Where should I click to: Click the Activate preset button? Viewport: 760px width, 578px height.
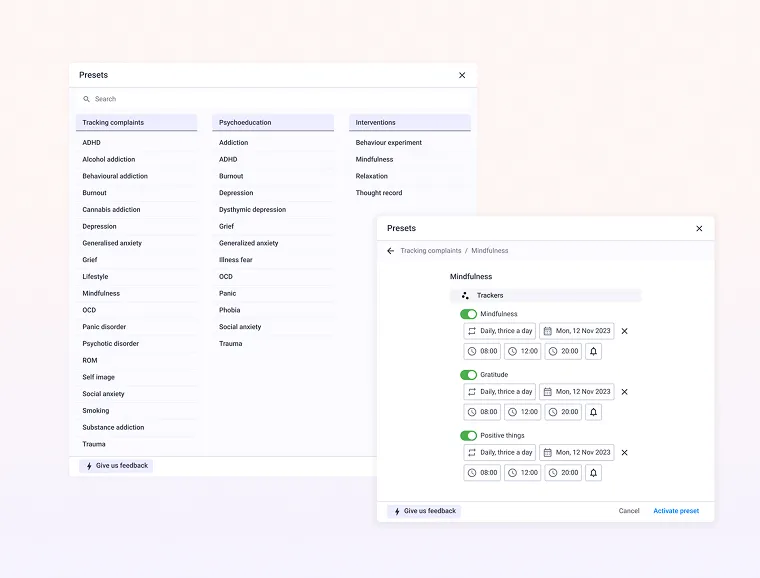(676, 511)
